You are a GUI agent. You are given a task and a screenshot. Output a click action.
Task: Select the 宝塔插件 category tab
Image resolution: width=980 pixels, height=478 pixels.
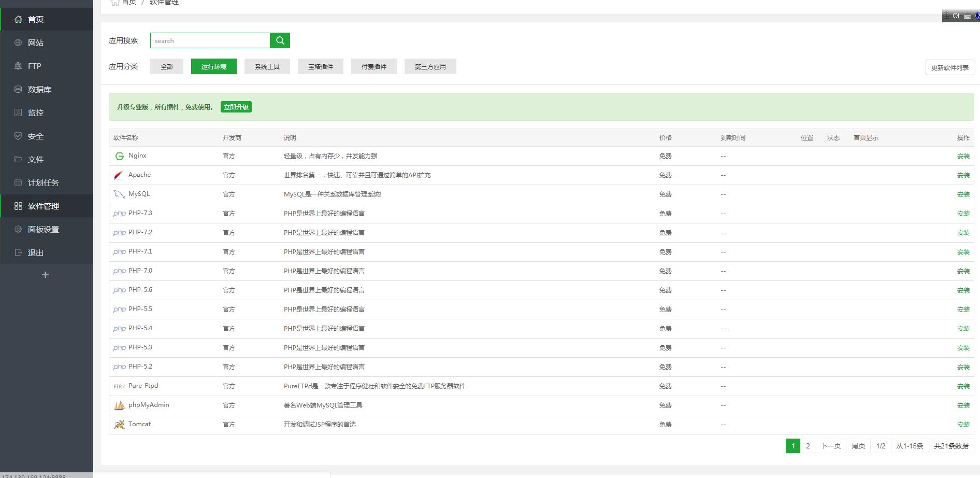point(321,66)
